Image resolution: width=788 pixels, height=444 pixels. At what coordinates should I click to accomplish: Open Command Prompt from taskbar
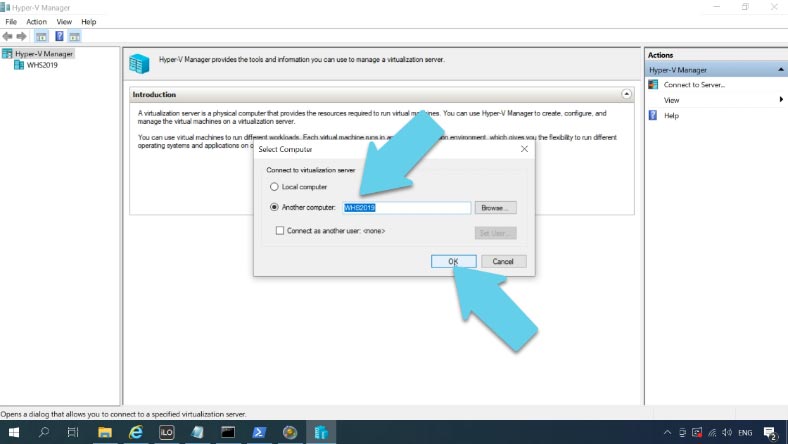point(228,432)
